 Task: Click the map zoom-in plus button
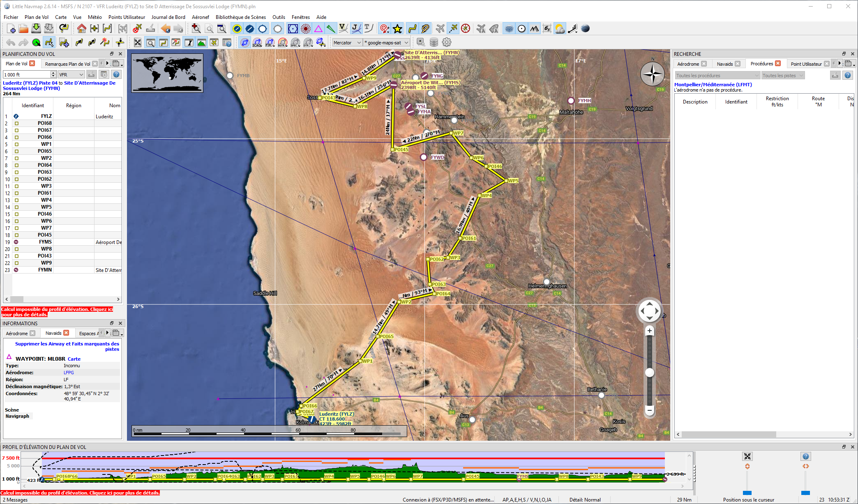(650, 331)
